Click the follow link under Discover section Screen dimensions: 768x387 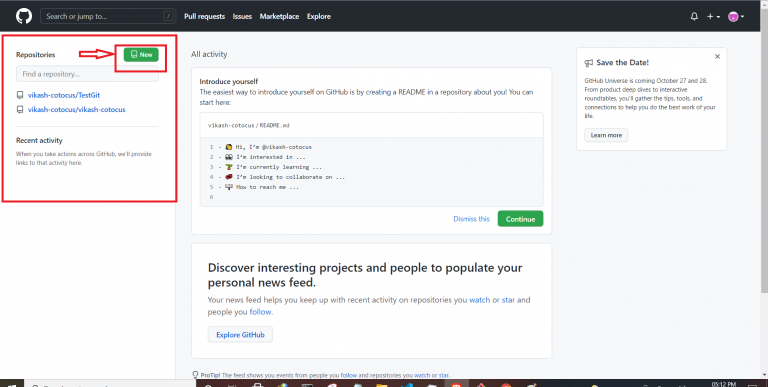[261, 312]
